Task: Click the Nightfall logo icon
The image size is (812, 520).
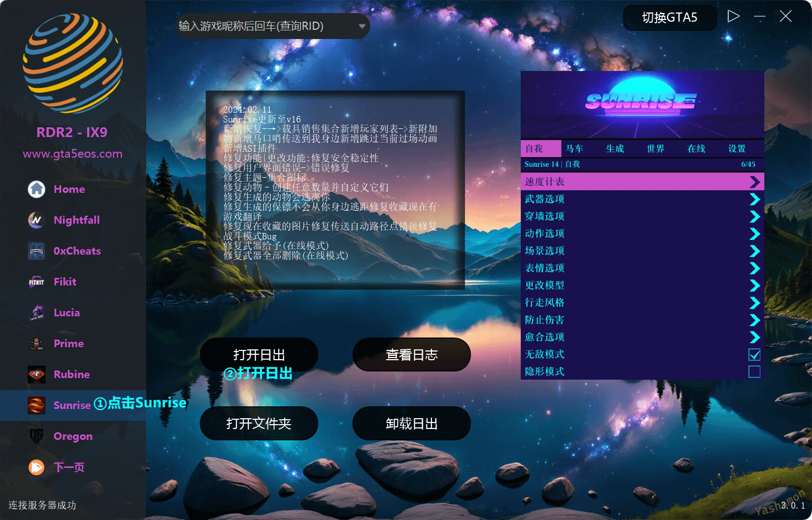Action: (36, 220)
